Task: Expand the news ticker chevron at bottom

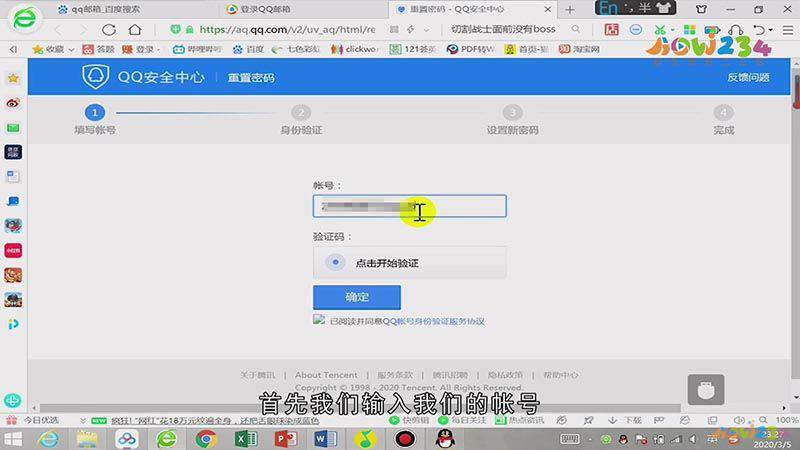Action: [x=83, y=420]
